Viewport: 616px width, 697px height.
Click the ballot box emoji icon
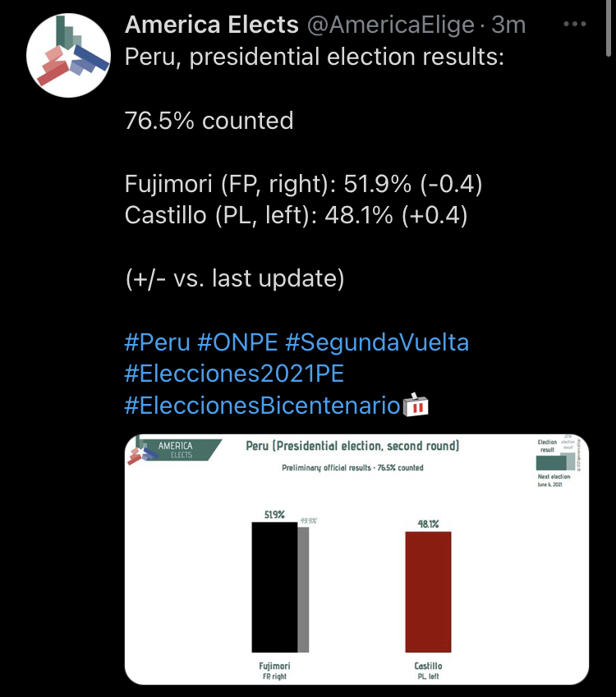(416, 405)
